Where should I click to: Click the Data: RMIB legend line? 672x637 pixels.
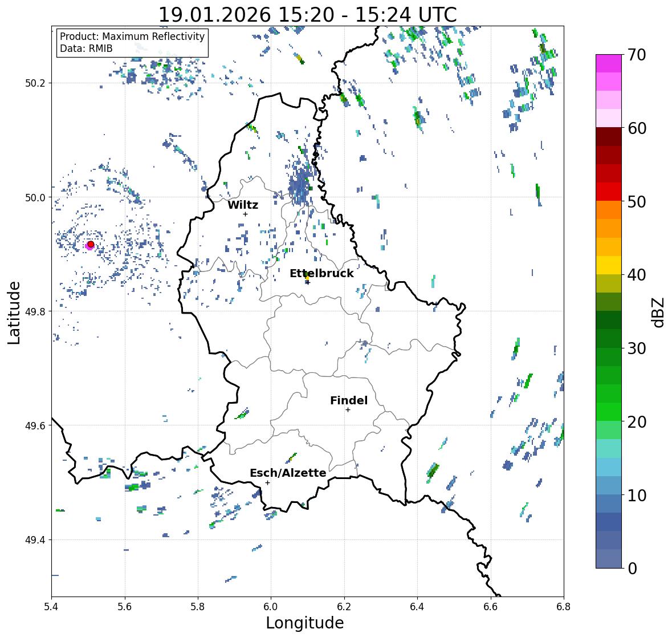coord(86,48)
